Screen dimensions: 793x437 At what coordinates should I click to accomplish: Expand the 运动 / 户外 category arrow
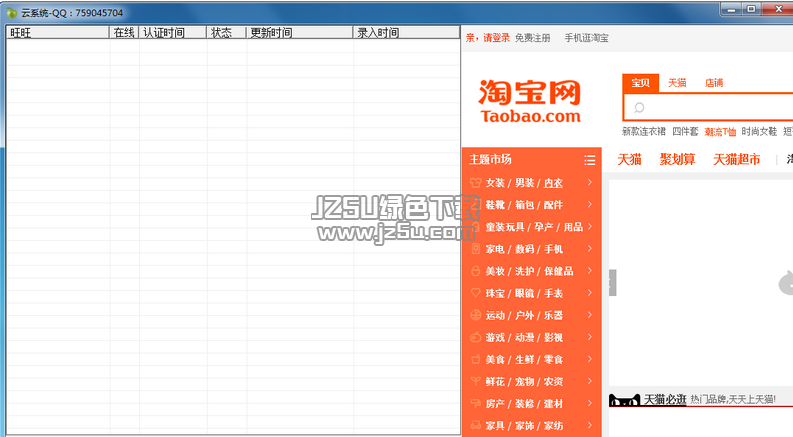pos(590,315)
